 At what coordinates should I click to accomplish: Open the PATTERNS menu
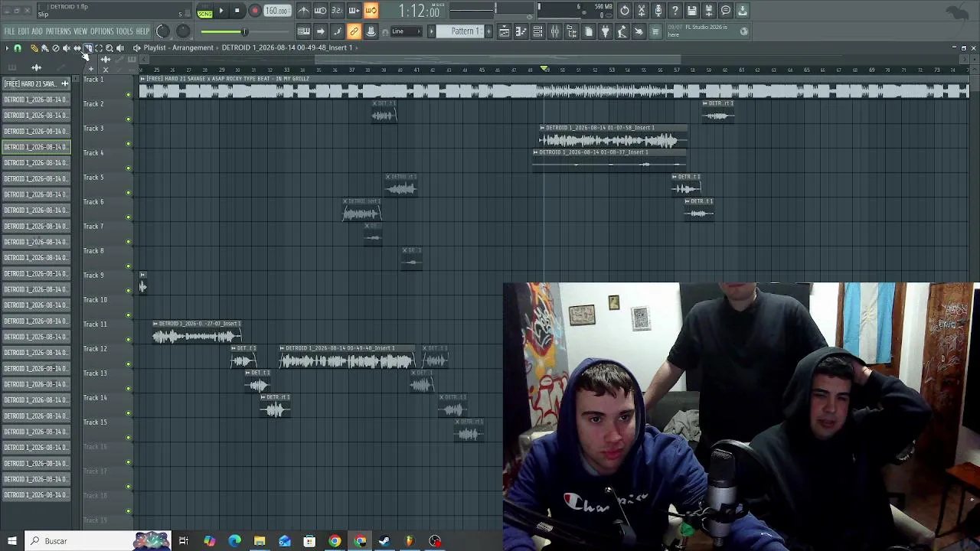[x=58, y=31]
